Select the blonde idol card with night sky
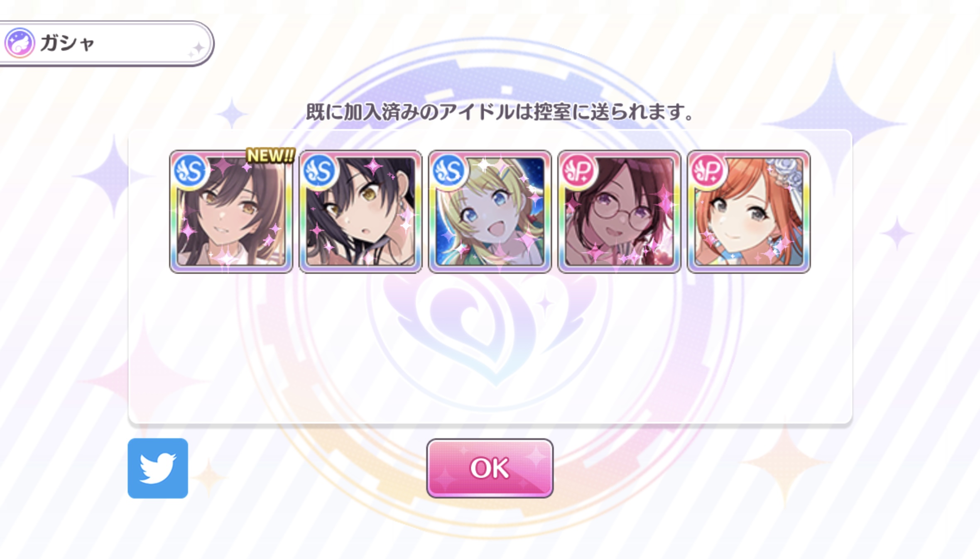980x559 pixels. 490,212
